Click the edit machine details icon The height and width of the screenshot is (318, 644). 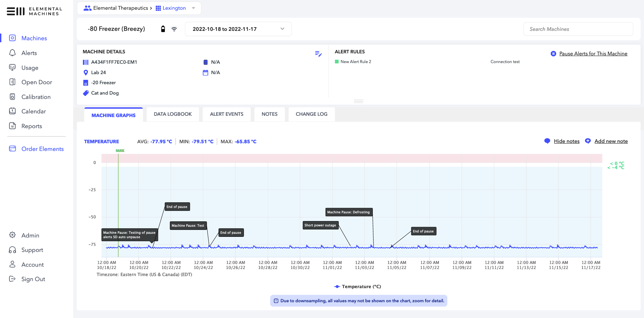click(318, 54)
